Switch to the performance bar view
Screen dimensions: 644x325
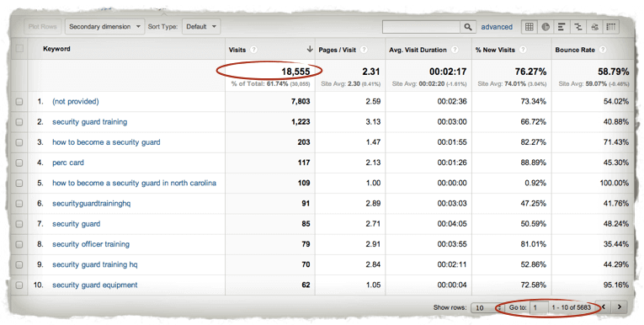coord(562,27)
